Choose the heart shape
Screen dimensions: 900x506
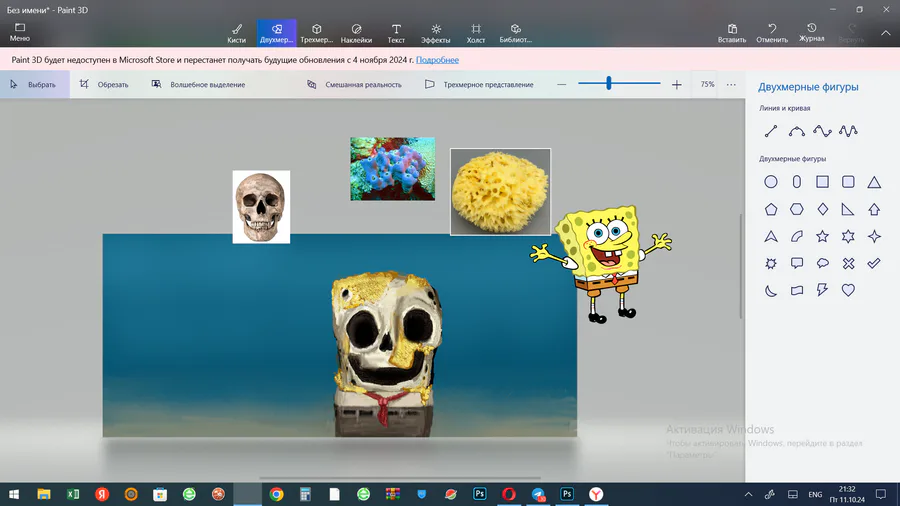pos(848,290)
